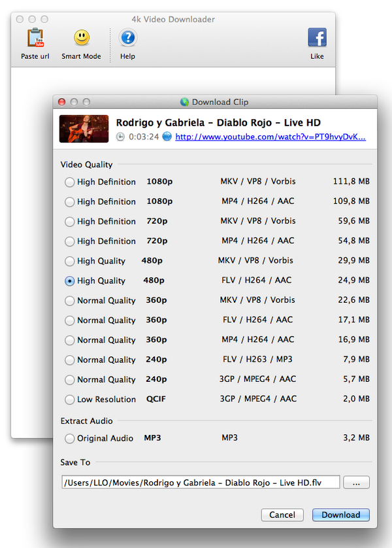This screenshot has width=392, height=548.
Task: Select Normal Quality 240p FLV radio
Action: pyautogui.click(x=69, y=360)
